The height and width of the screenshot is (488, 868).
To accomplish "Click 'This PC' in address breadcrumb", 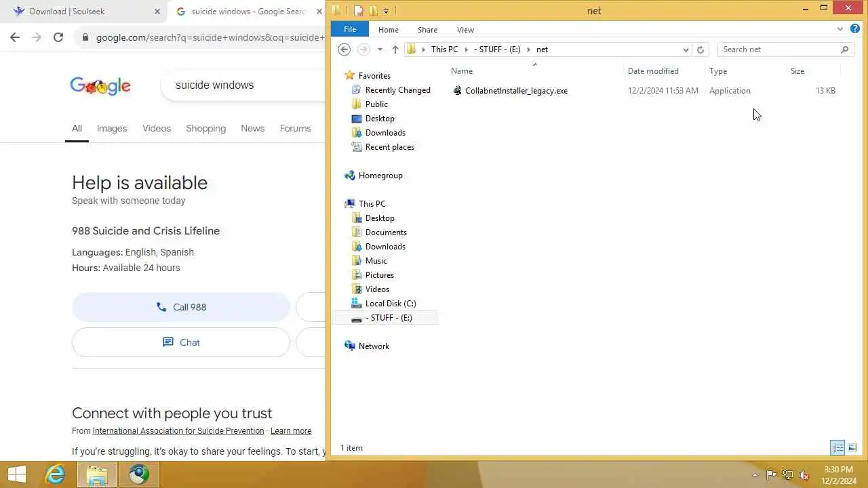I will 445,49.
